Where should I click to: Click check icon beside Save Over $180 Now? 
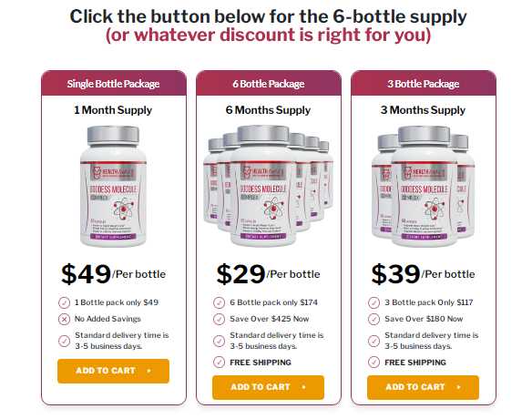point(373,319)
